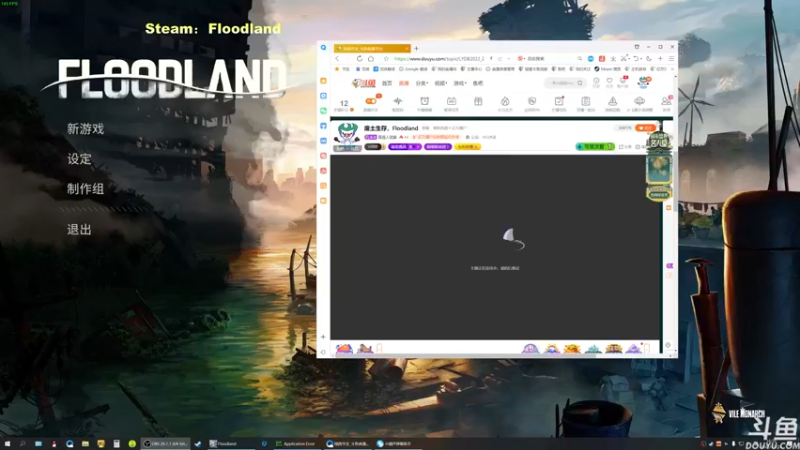Expand the 视频 nav dropdown
The image size is (800, 450).
pos(441,83)
